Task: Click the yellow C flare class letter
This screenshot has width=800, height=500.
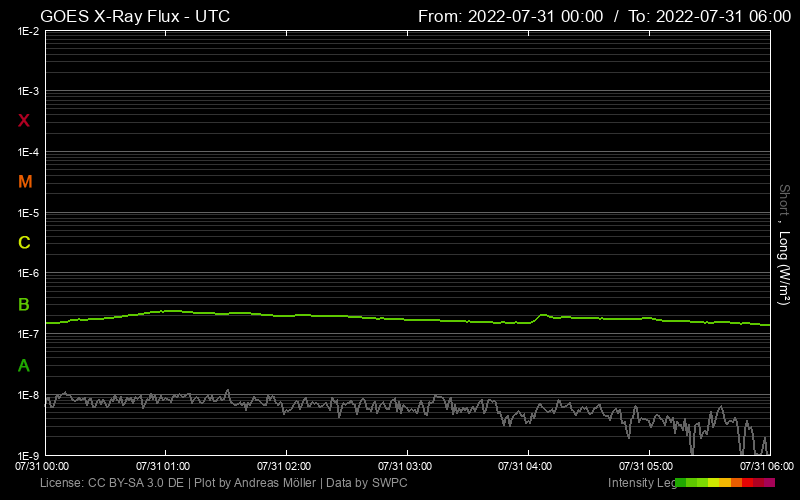Action: point(24,242)
